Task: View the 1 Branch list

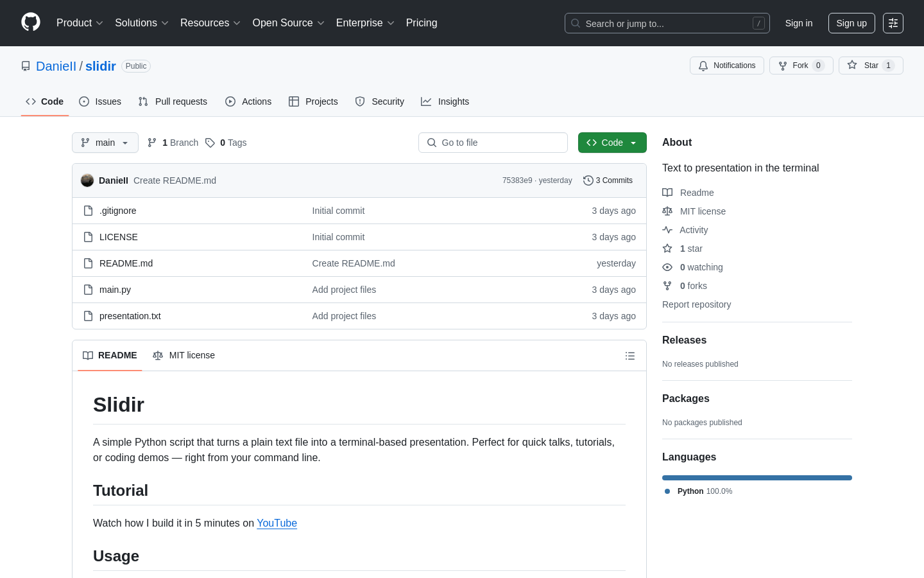Action: (x=173, y=143)
